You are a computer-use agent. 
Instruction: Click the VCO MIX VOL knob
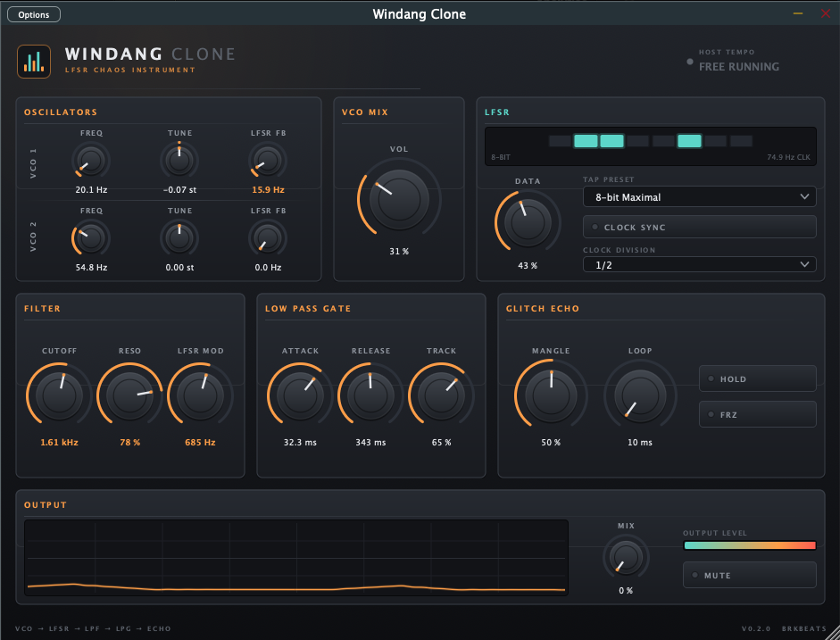(399, 199)
